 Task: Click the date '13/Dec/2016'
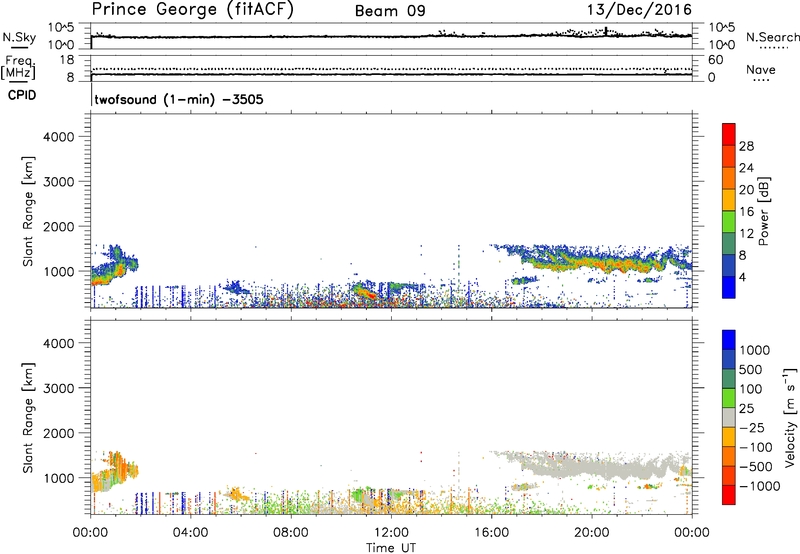[x=639, y=9]
